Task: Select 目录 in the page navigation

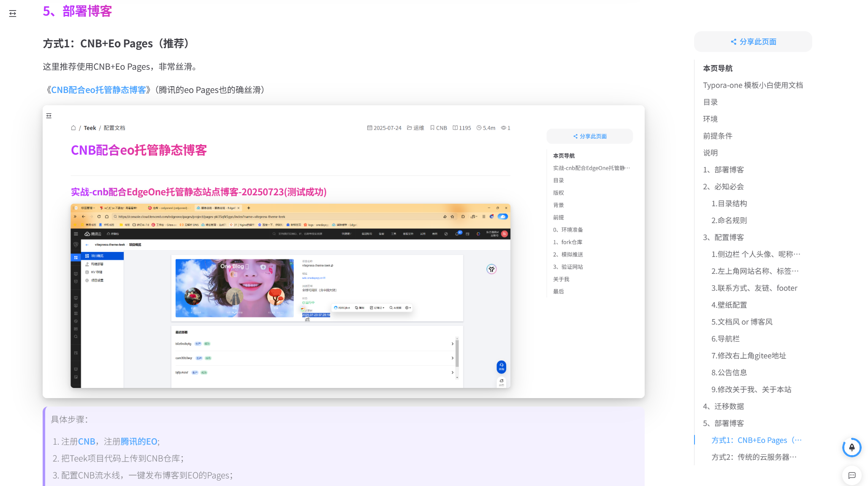Action: (710, 102)
